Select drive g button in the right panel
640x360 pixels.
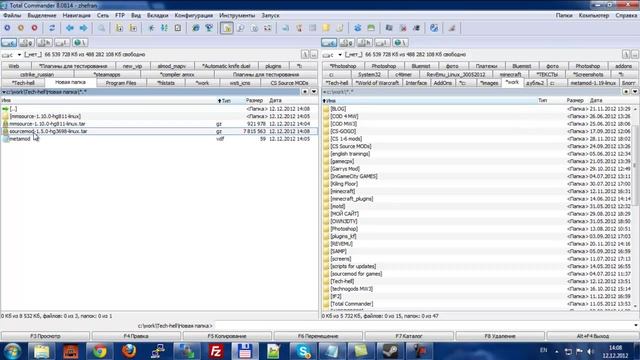pyautogui.click(x=347, y=42)
